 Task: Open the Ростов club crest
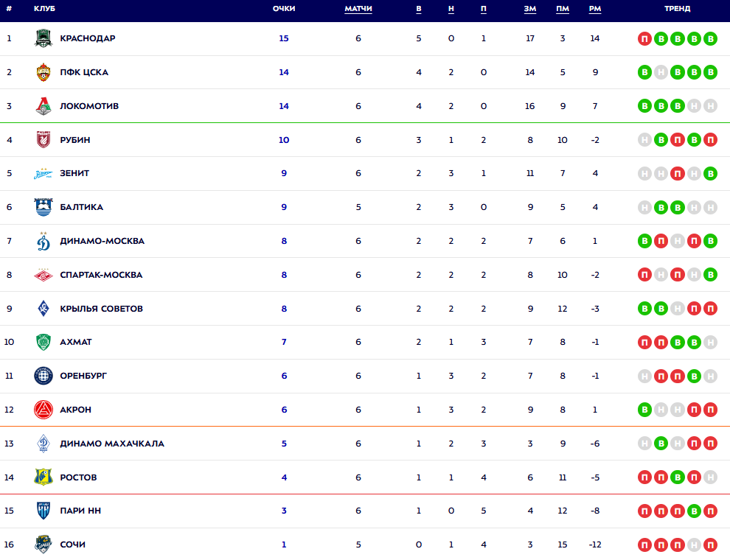click(44, 477)
